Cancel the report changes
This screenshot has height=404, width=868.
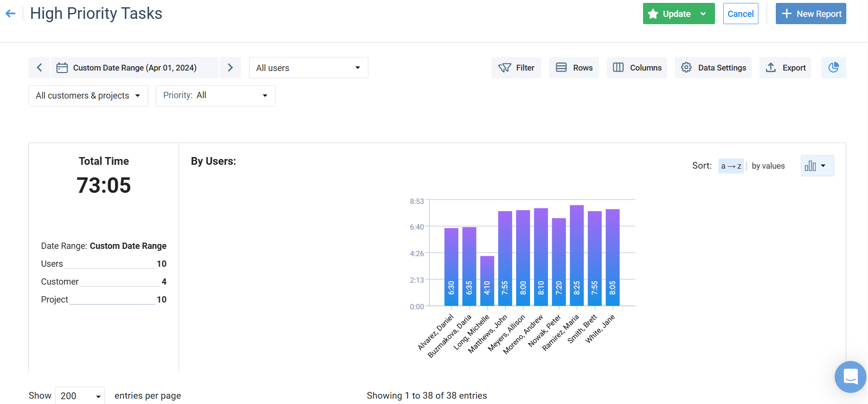(x=741, y=14)
